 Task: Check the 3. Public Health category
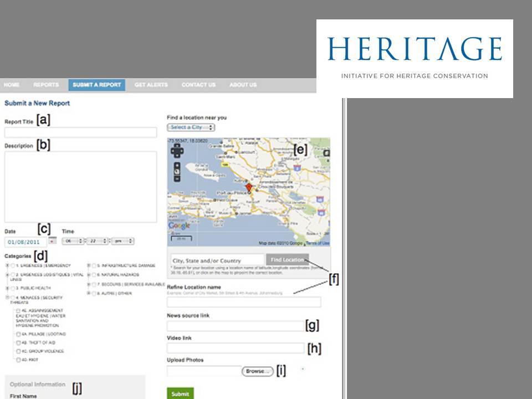pyautogui.click(x=13, y=288)
